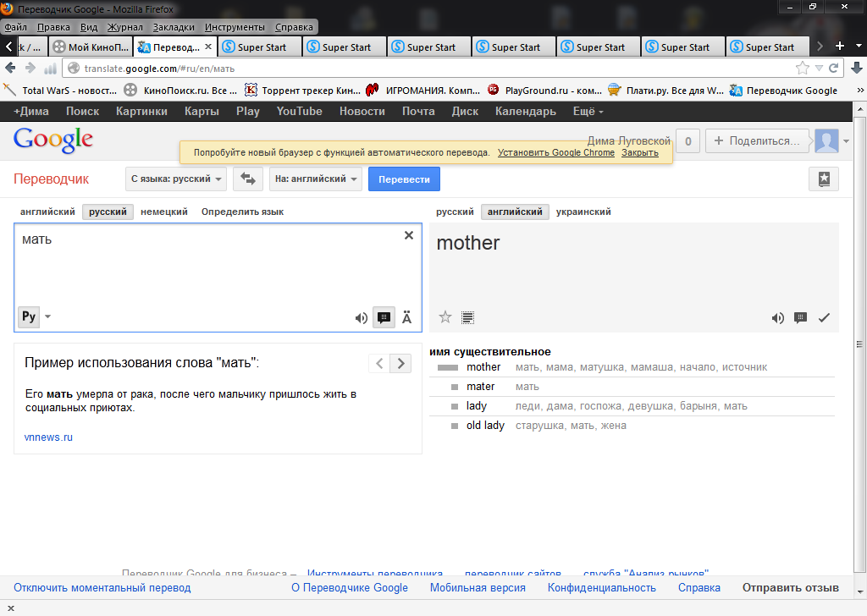Click the address bar URL

(159, 69)
